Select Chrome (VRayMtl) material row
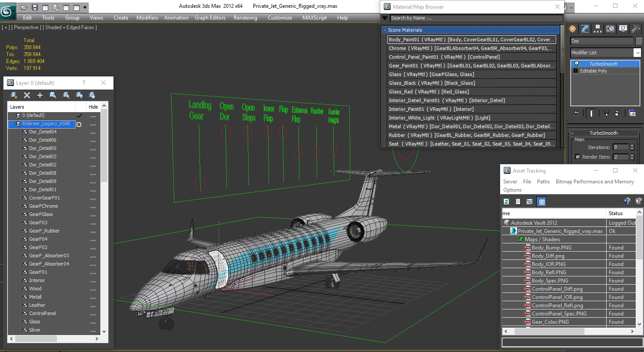This screenshot has width=644, height=352. pos(471,48)
